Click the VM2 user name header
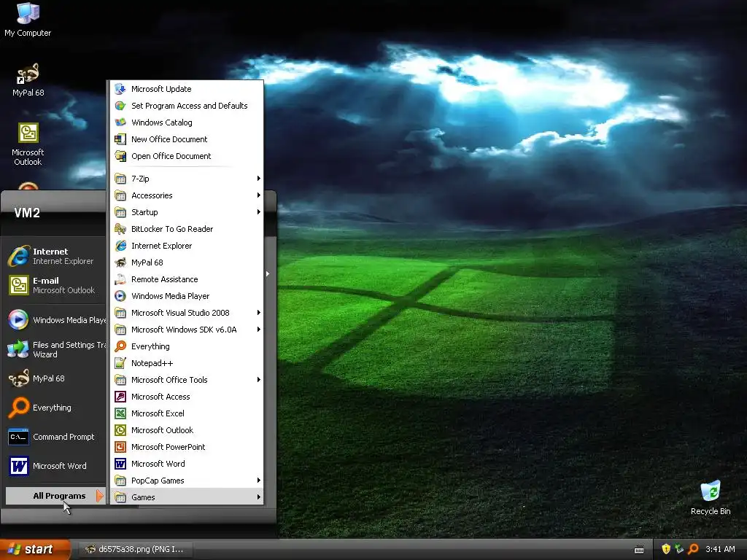 point(27,212)
